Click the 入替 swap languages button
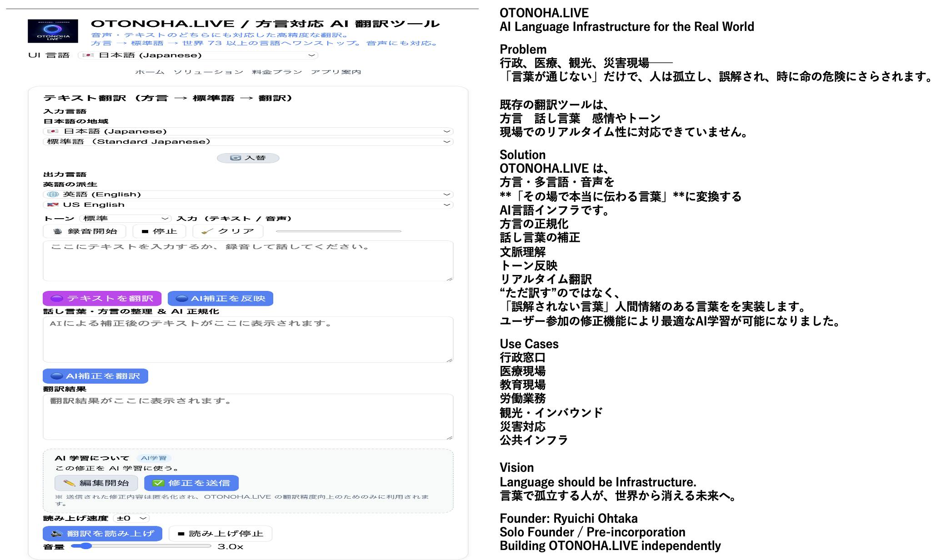 click(248, 158)
